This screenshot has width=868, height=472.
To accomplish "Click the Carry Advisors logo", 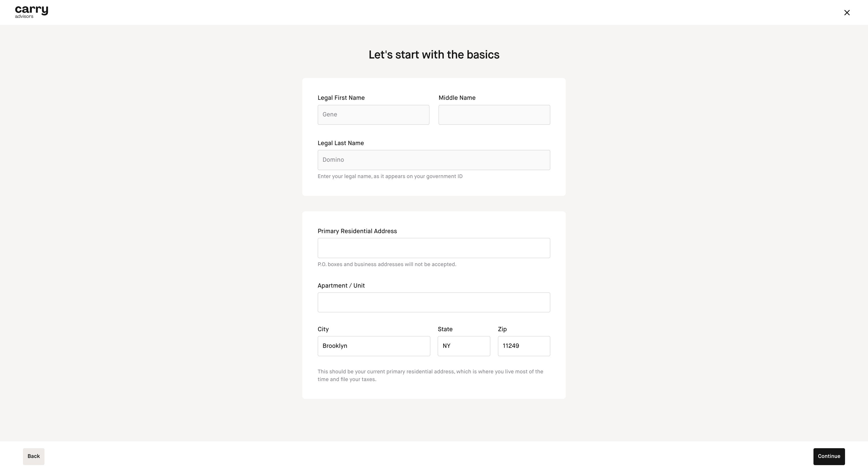I will pos(31,12).
